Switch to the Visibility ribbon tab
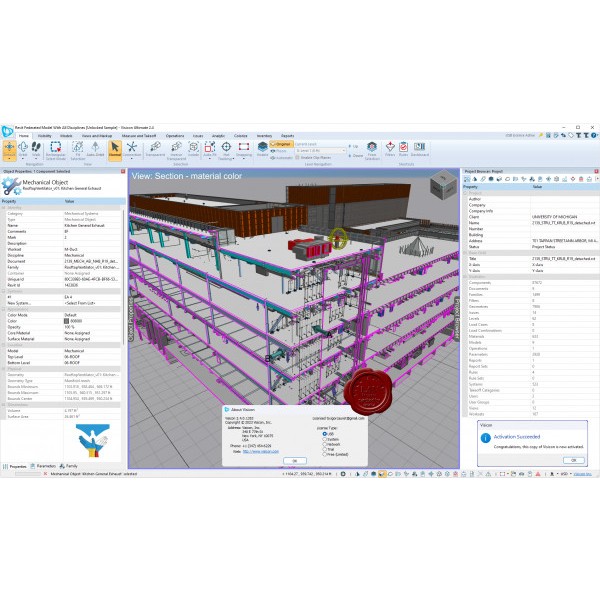The image size is (600, 600). tap(45, 136)
